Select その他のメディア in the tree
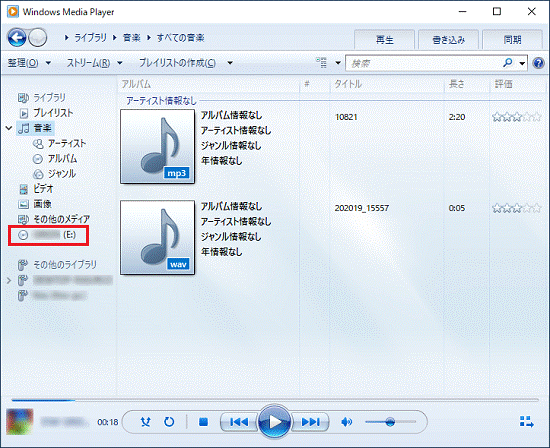Viewport: 550px width, 448px height. point(61,219)
